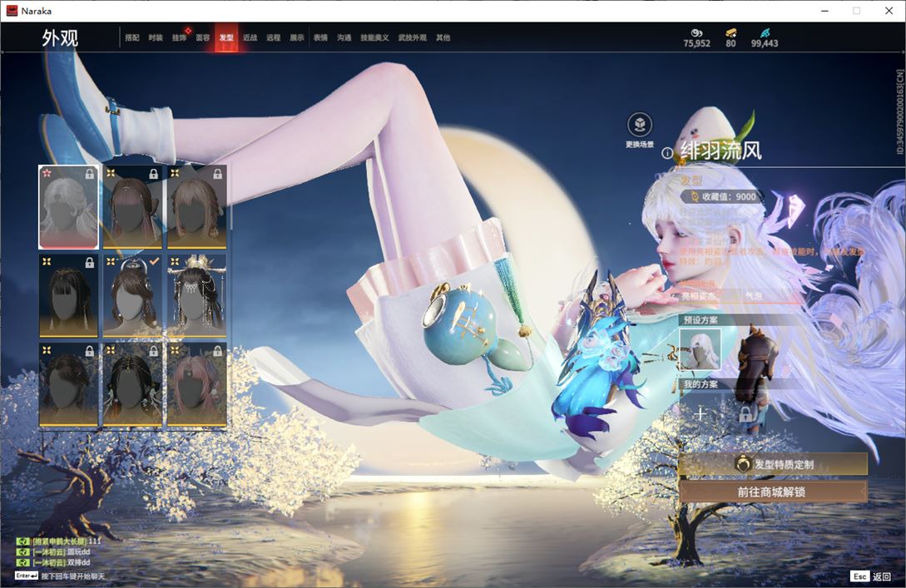Screen dimensions: 906x588
Task: Open the 武技外观 tab
Action: [x=412, y=37]
